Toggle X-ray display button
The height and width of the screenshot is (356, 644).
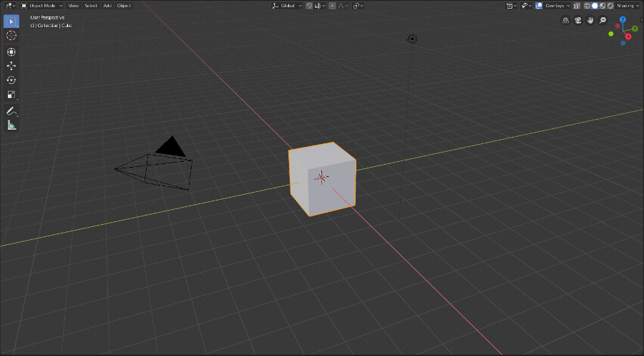(577, 6)
